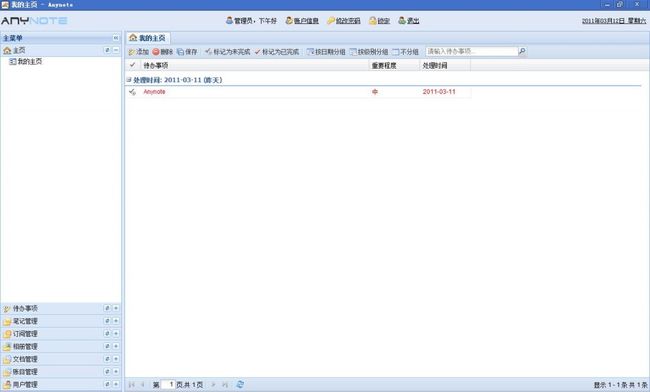This screenshot has width=650, height=392.
Task: Open 账户信息 (account info) link
Action: tap(302, 21)
